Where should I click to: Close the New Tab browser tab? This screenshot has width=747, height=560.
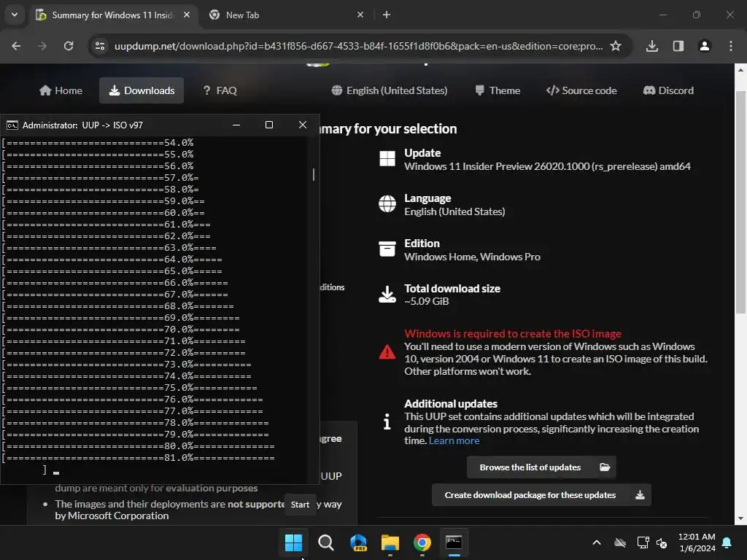click(x=360, y=15)
